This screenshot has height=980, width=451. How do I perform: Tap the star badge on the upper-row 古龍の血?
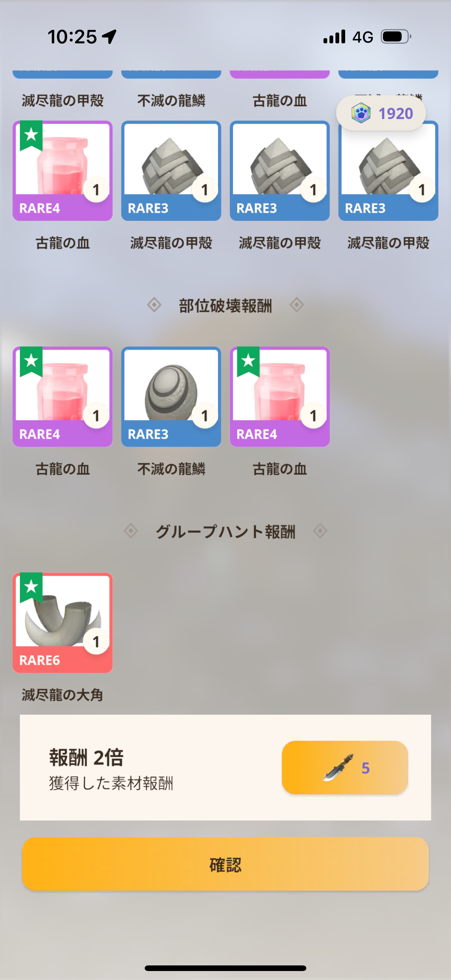tap(31, 135)
